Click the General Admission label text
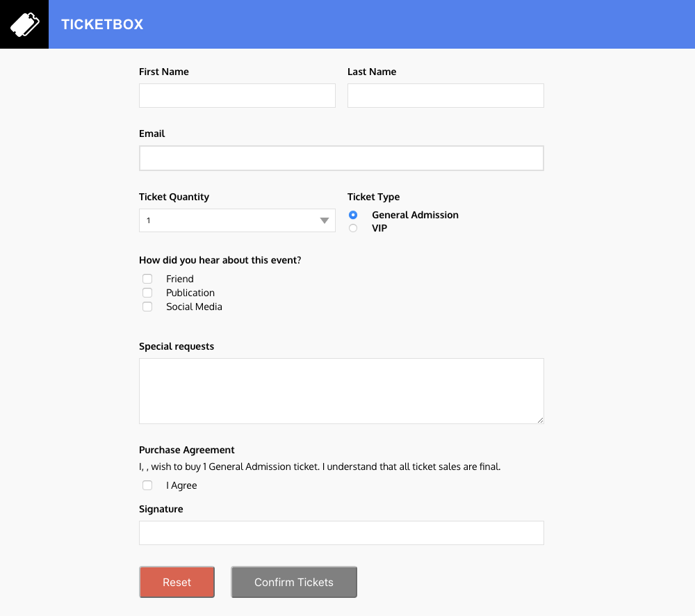This screenshot has height=616, width=695. [415, 216]
